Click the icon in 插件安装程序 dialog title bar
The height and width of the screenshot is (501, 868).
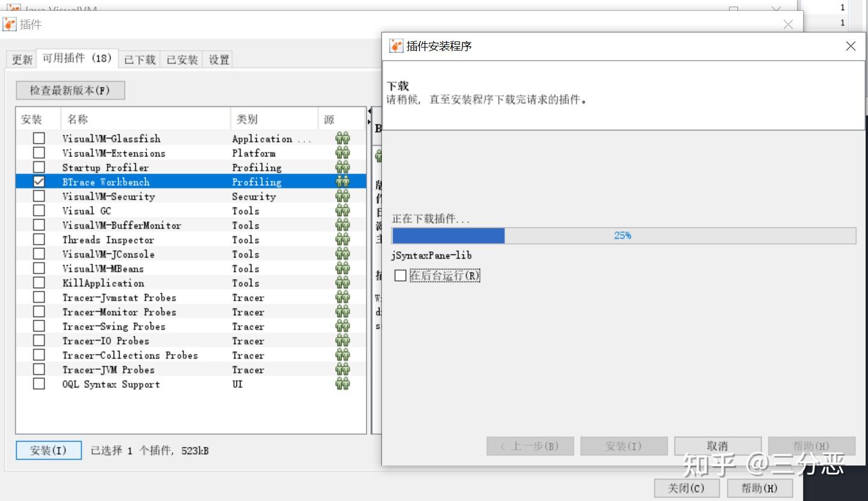396,46
